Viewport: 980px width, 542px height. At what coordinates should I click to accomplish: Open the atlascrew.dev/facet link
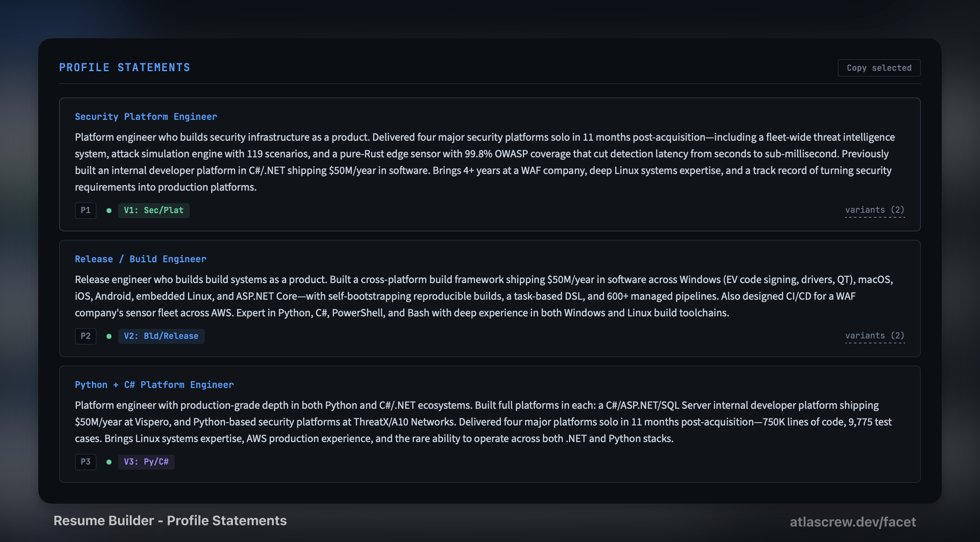click(x=853, y=522)
